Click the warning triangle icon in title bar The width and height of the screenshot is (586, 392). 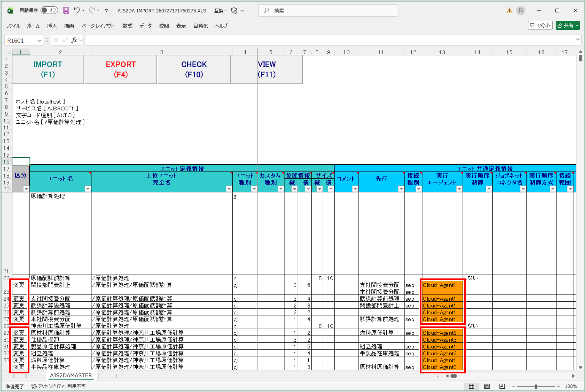509,11
